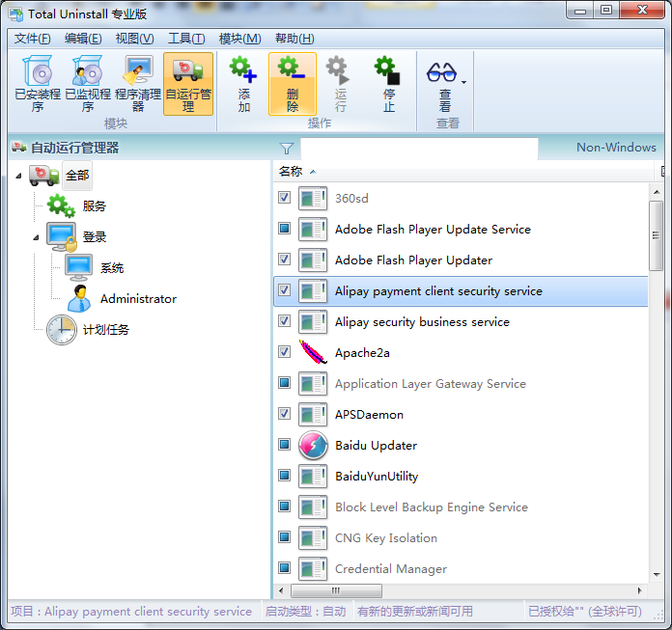This screenshot has width=672, height=630.
Task: Open the 已安装程序 (Installed Programs) module
Action: pos(38,83)
